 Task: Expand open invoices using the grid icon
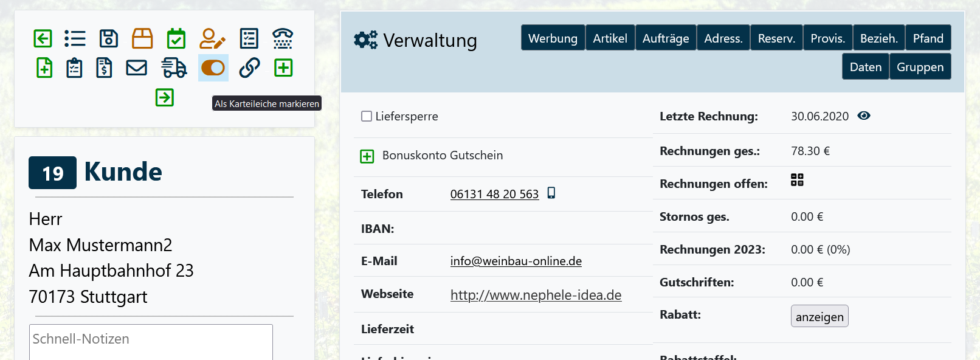tap(797, 180)
